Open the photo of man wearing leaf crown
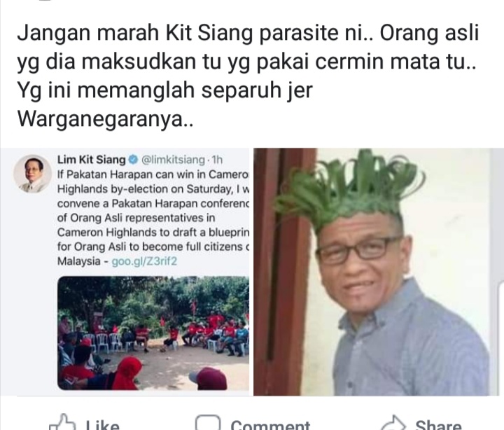 pos(372,272)
